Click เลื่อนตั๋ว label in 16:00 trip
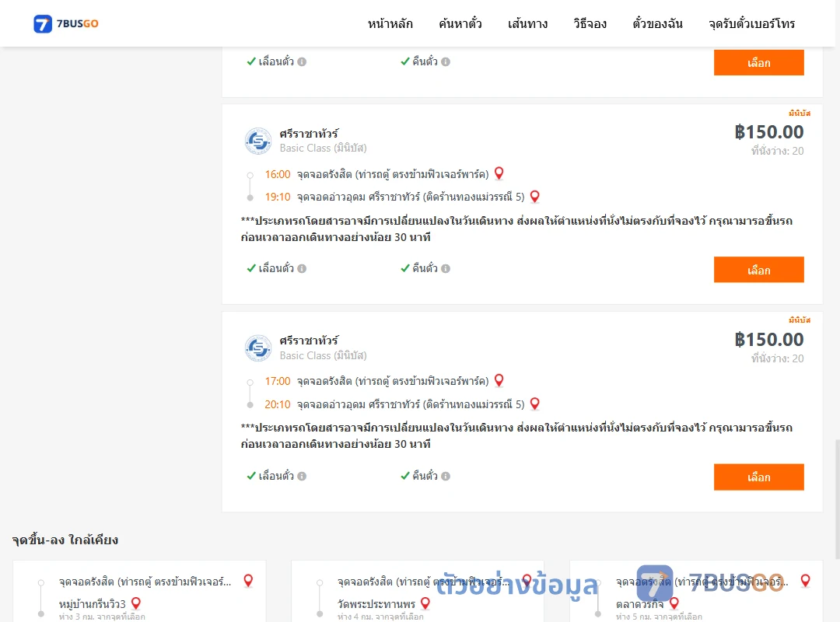Image resolution: width=840 pixels, height=622 pixels. (x=276, y=268)
